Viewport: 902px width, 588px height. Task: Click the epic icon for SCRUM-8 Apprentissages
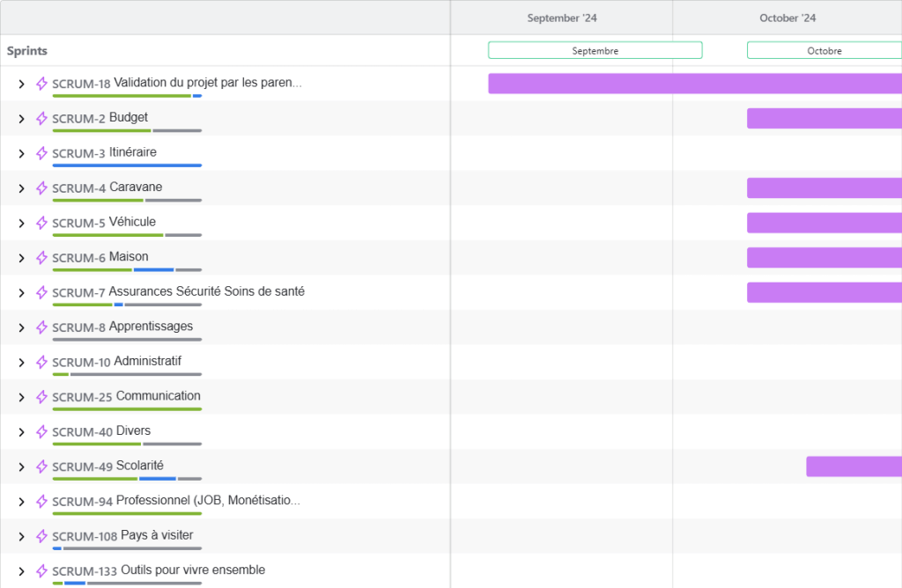(x=41, y=327)
